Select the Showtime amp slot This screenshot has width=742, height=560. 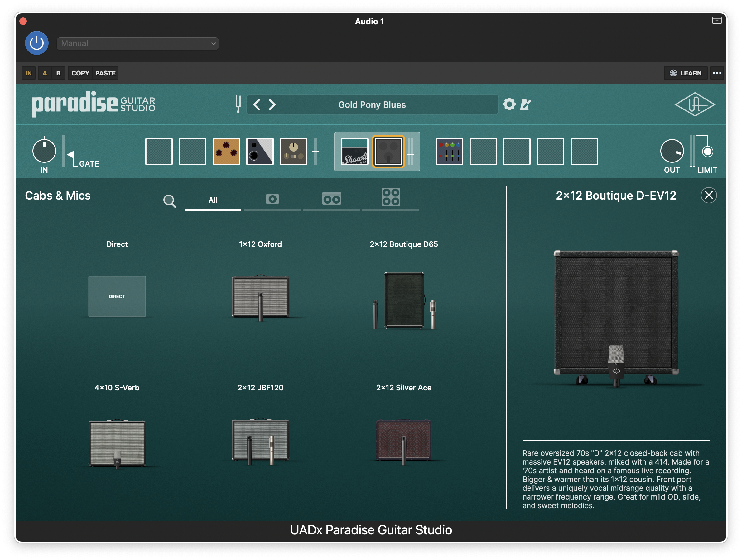(354, 151)
